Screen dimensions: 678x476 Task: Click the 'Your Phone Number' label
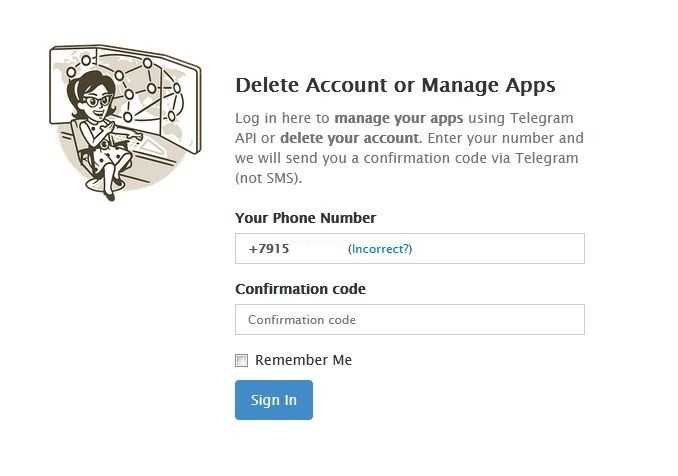[x=306, y=218]
